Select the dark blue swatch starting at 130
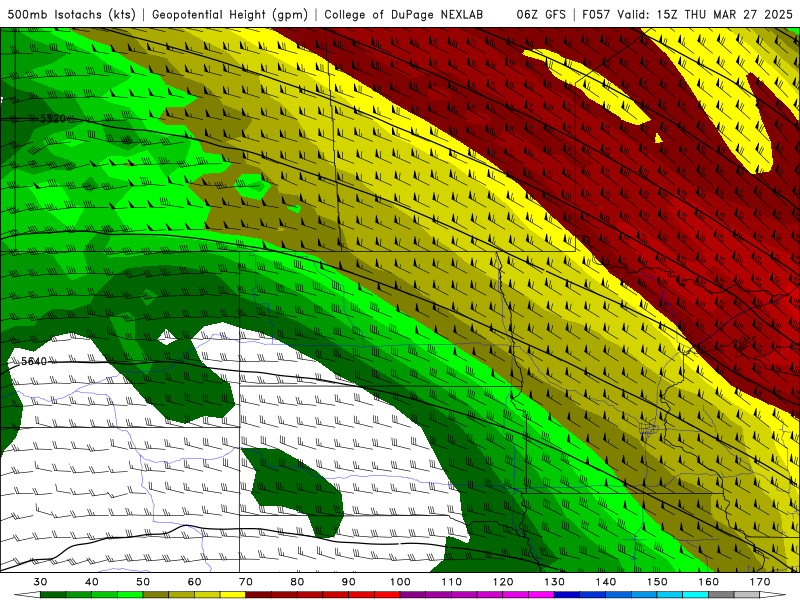 click(x=567, y=594)
